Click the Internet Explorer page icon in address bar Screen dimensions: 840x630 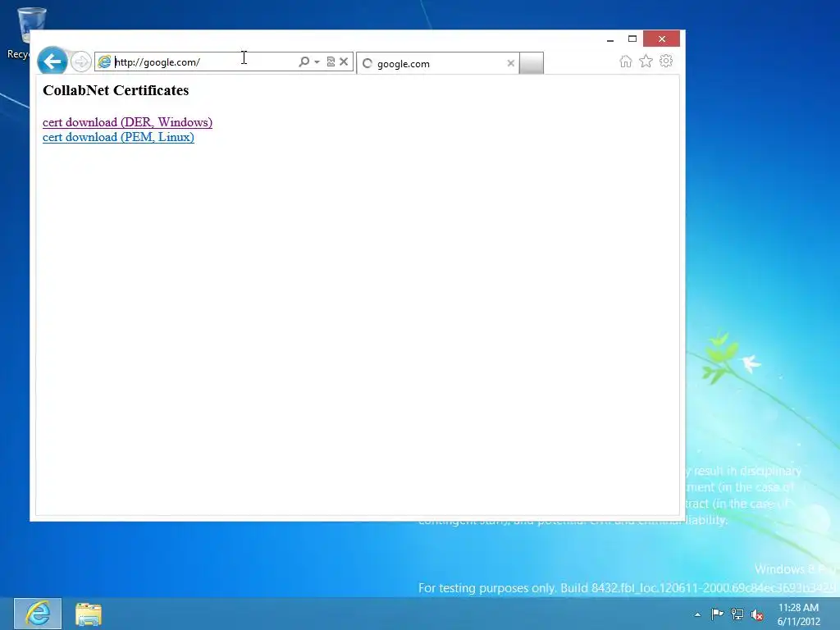(104, 62)
